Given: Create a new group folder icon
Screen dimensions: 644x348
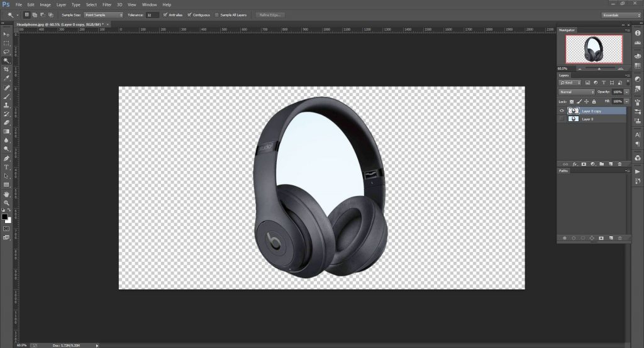Looking at the screenshot, I should [x=602, y=164].
